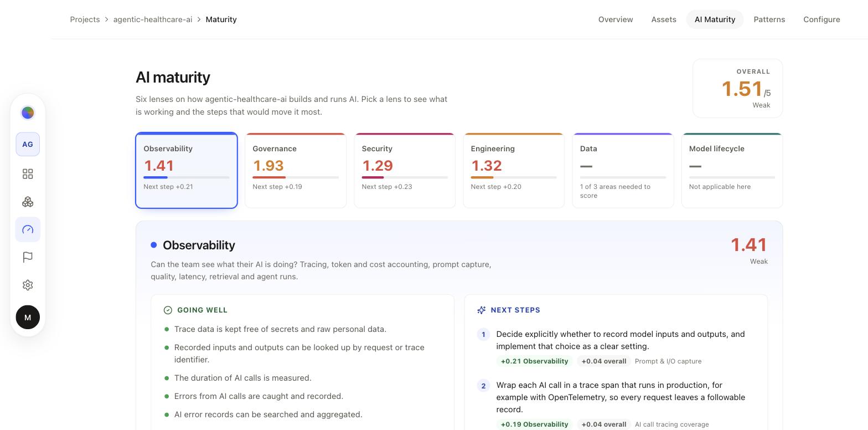The image size is (868, 430).
Task: Click "The duration of AI calls is measured."
Action: [x=243, y=378]
